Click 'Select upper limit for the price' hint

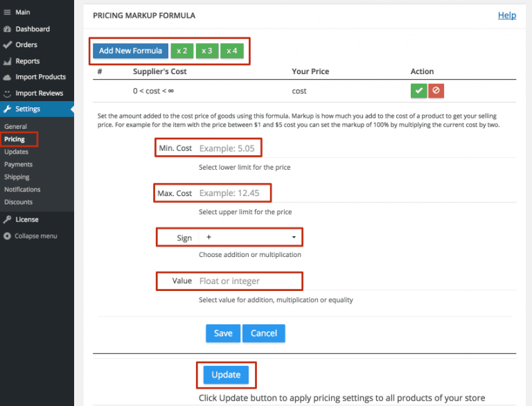245,212
